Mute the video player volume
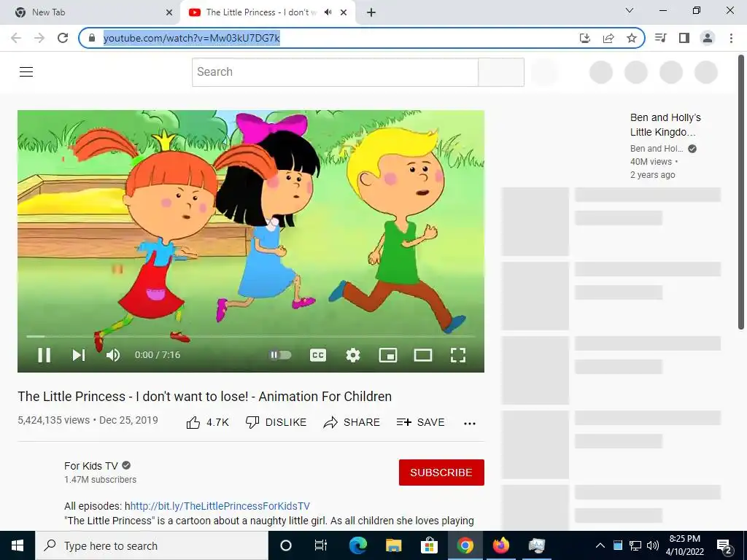 pos(113,355)
